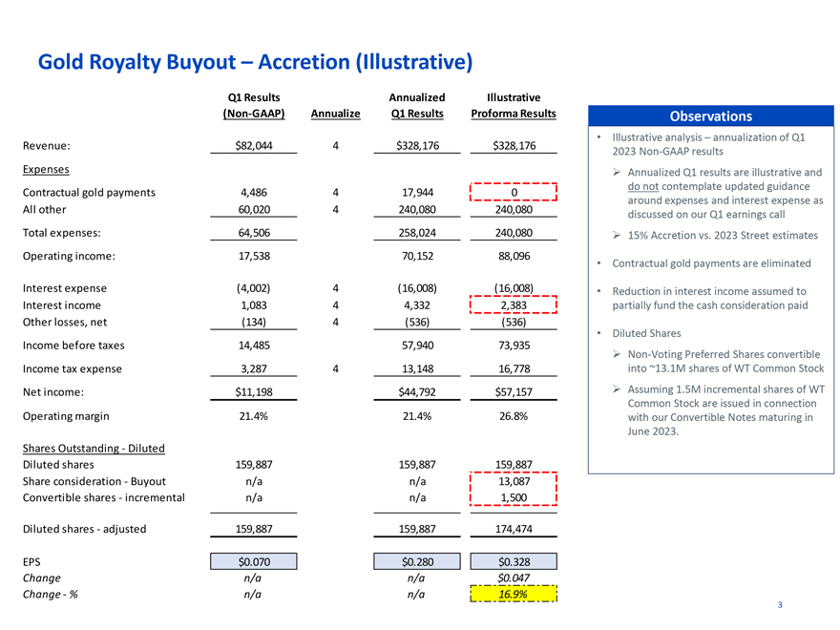The width and height of the screenshot is (840, 630).
Task: Click the dashed box showing 0 gold payments
Action: tap(514, 192)
